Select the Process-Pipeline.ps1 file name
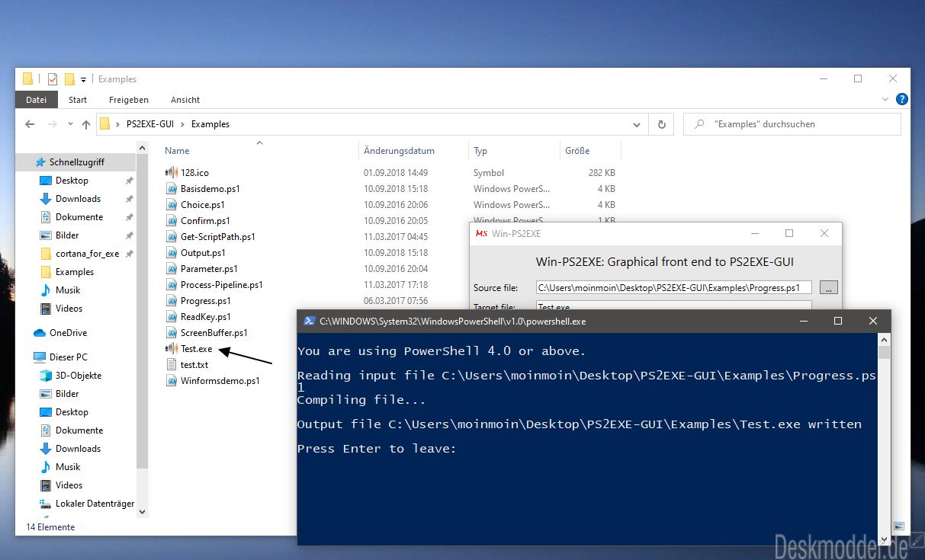The width and height of the screenshot is (925, 560). (222, 285)
